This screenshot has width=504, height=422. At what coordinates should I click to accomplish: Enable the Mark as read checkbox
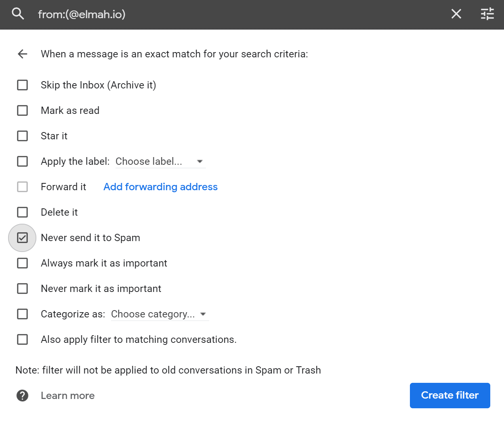point(23,111)
